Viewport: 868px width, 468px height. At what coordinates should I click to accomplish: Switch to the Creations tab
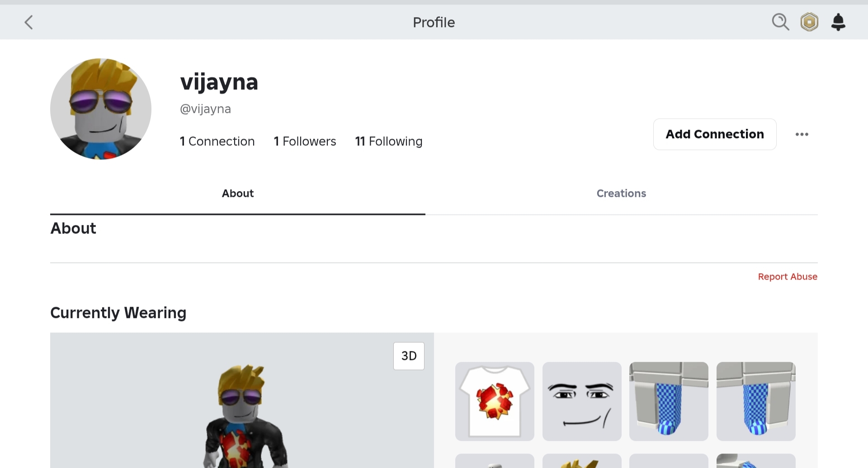(x=621, y=193)
